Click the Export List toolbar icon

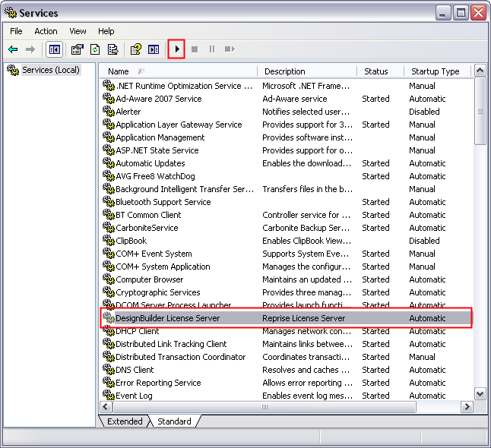112,49
